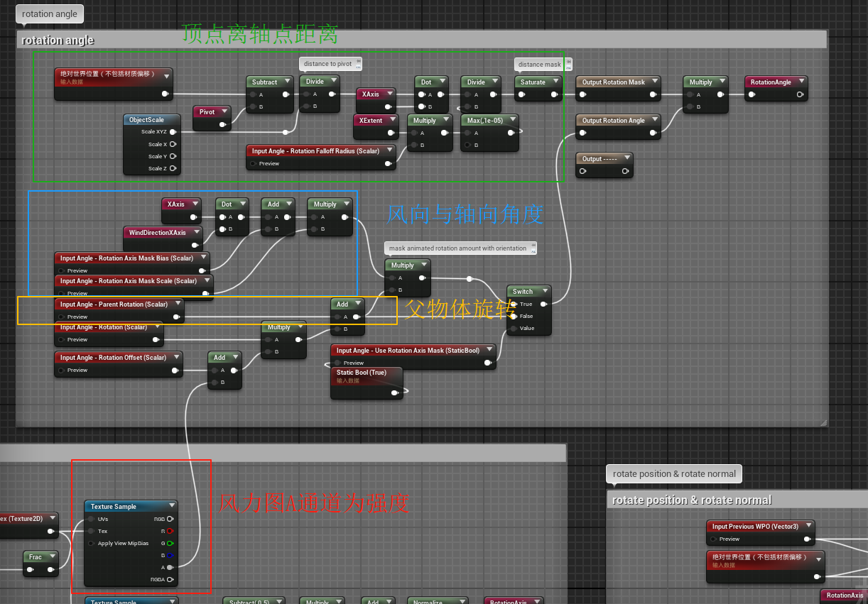Toggle Preview on Input Angle Rotation Offset node
The width and height of the screenshot is (868, 604).
click(x=61, y=370)
